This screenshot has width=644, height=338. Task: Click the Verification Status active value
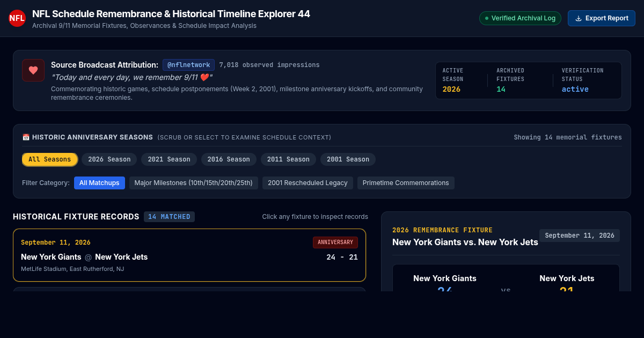(x=575, y=89)
